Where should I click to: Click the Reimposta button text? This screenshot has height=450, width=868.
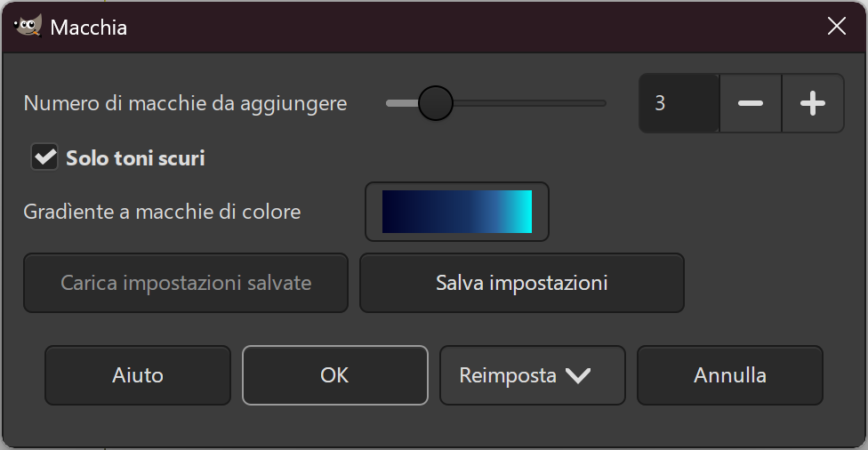coord(508,375)
